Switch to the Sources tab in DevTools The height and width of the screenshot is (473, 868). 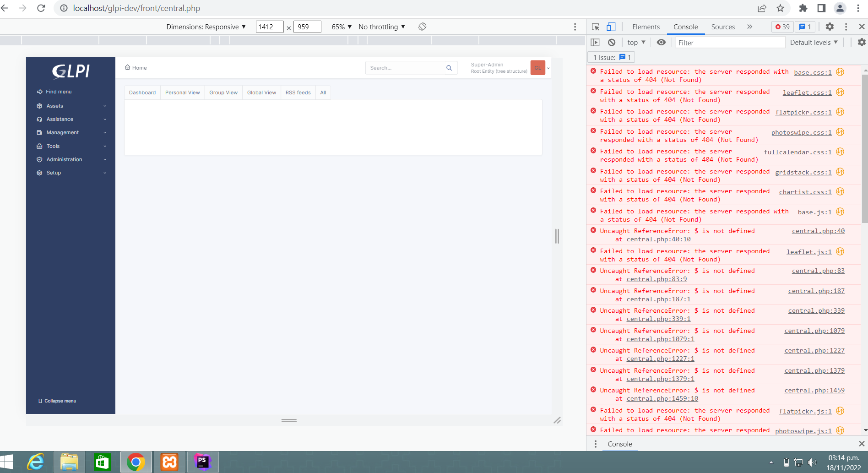(723, 27)
